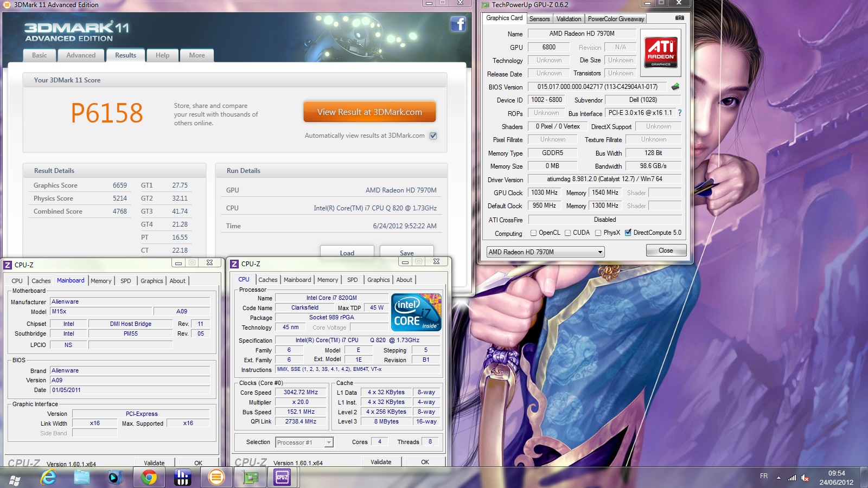Open the muted volume tray icon
This screenshot has width=868, height=488.
click(805, 478)
